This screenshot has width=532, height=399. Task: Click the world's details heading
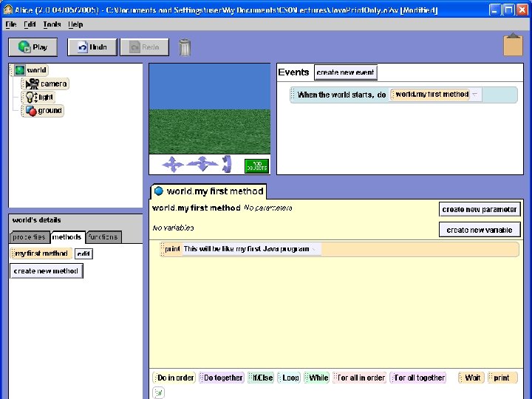point(37,220)
